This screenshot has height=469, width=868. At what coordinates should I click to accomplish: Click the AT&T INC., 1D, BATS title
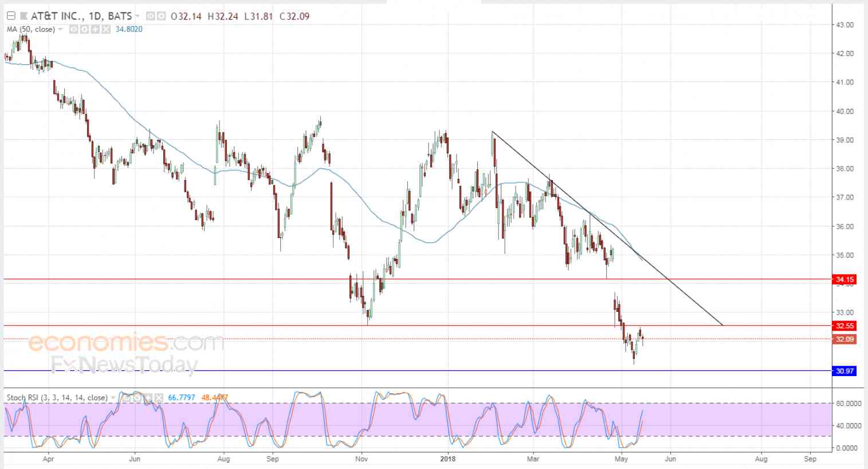[81, 16]
